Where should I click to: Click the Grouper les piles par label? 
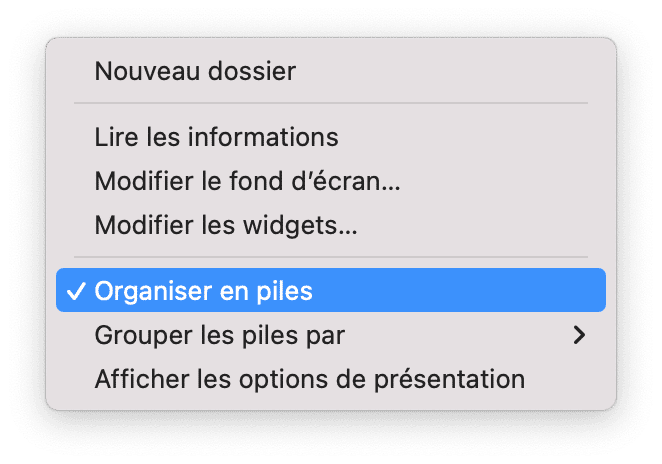tap(220, 336)
